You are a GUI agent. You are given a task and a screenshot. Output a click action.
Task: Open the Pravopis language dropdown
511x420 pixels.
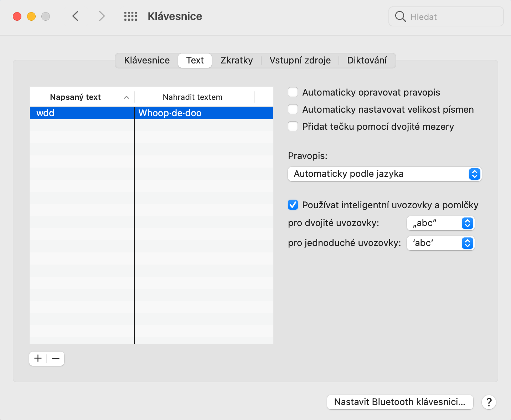pos(384,174)
